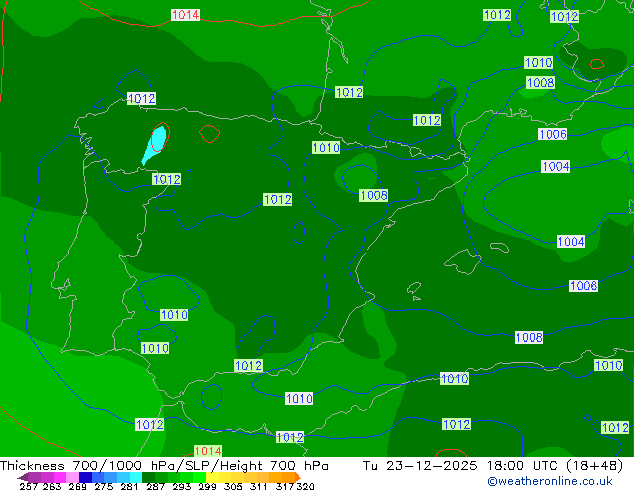Click the red 1014 label at the map's bottom
The image size is (634, 490).
(208, 451)
